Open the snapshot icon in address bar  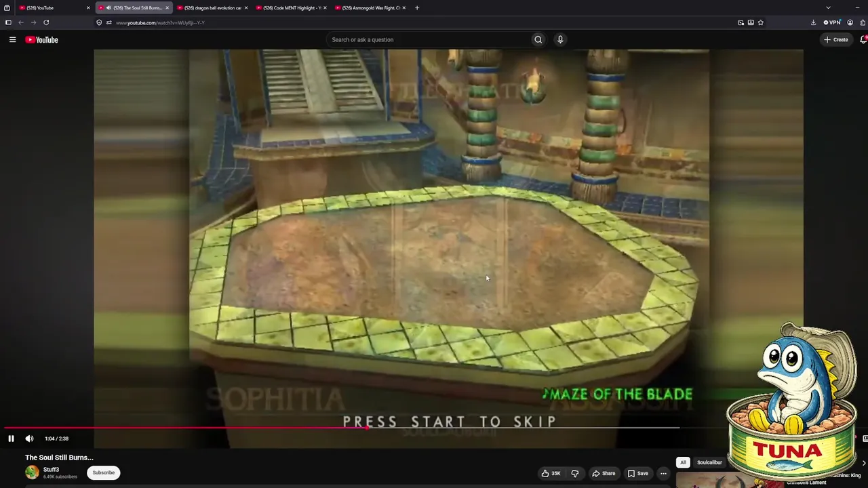pyautogui.click(x=741, y=22)
